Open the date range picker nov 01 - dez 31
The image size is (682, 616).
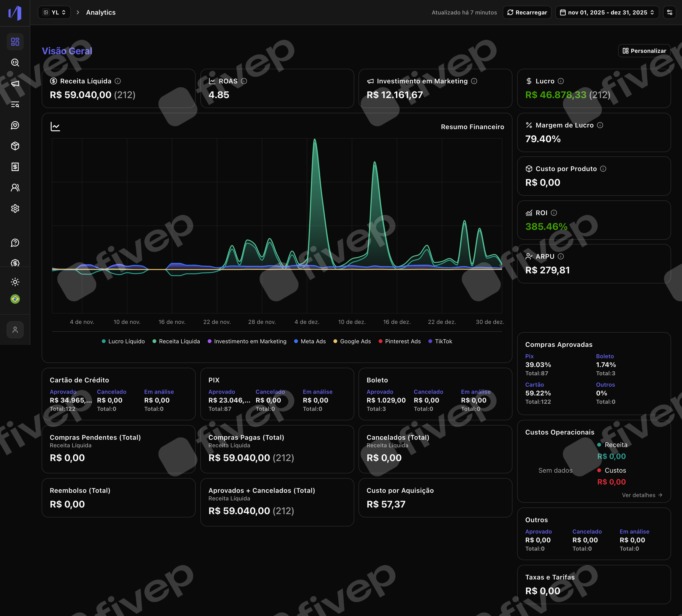pos(607,13)
